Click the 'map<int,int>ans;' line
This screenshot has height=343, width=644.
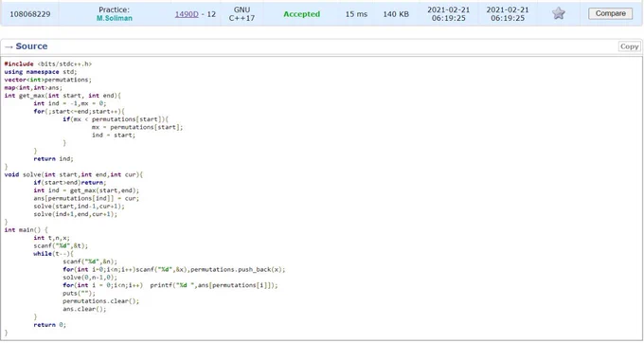33,88
